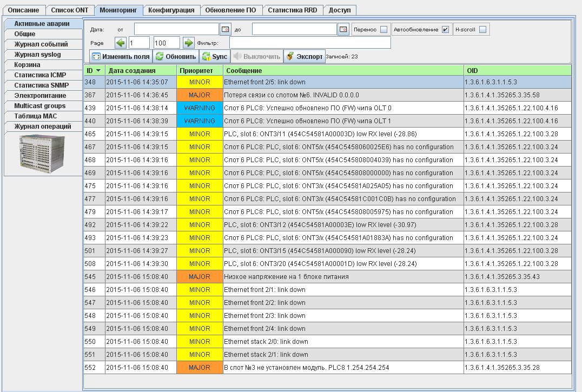
Task: Go to previous page with green left arrow
Action: (x=121, y=43)
